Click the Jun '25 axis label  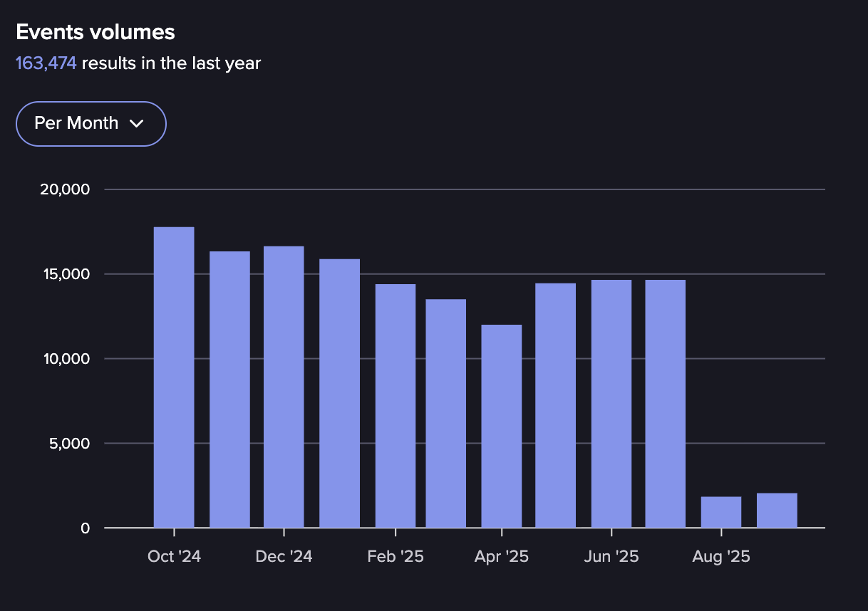tap(611, 556)
